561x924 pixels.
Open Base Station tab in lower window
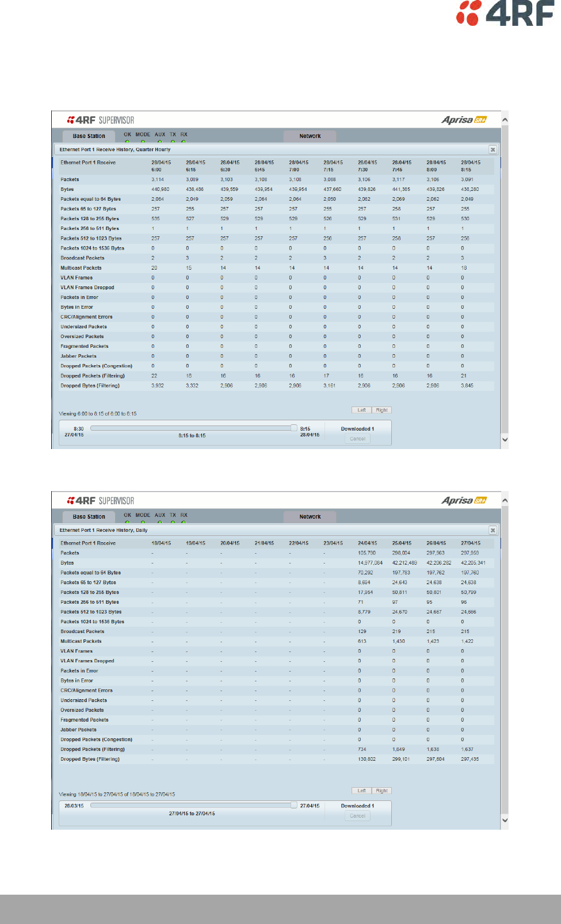[89, 517]
